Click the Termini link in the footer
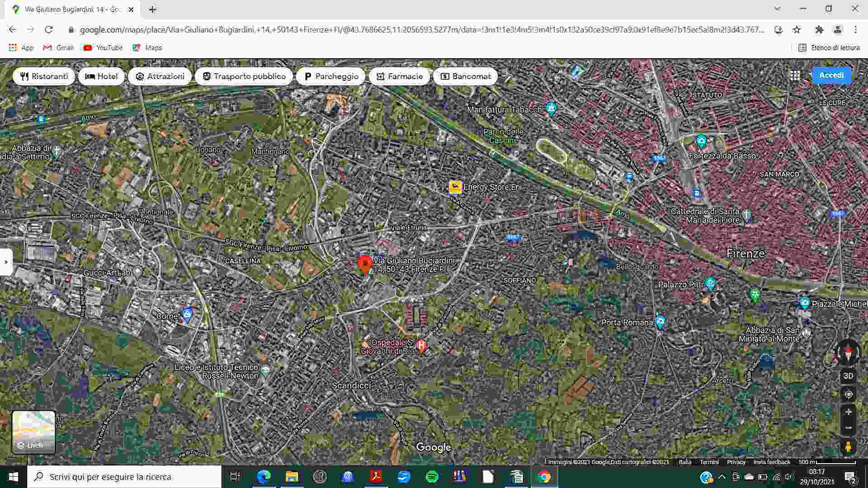The image size is (868, 488). click(x=709, y=462)
